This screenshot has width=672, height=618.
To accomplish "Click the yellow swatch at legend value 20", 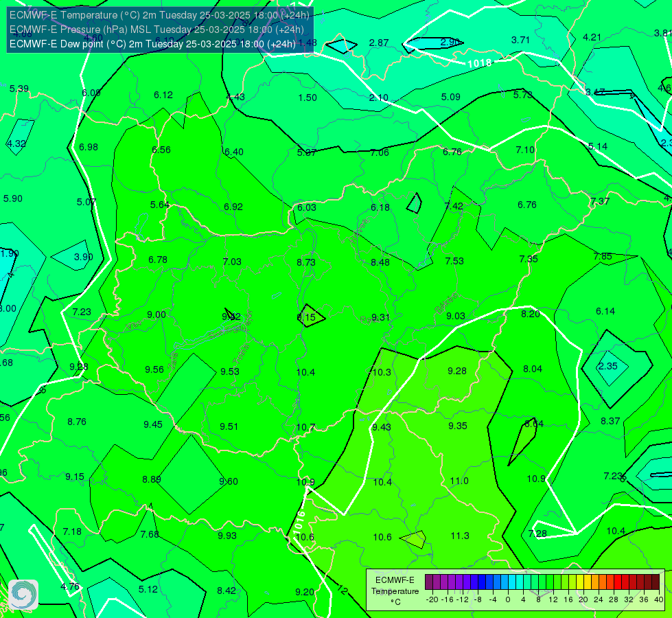I will 580,582.
